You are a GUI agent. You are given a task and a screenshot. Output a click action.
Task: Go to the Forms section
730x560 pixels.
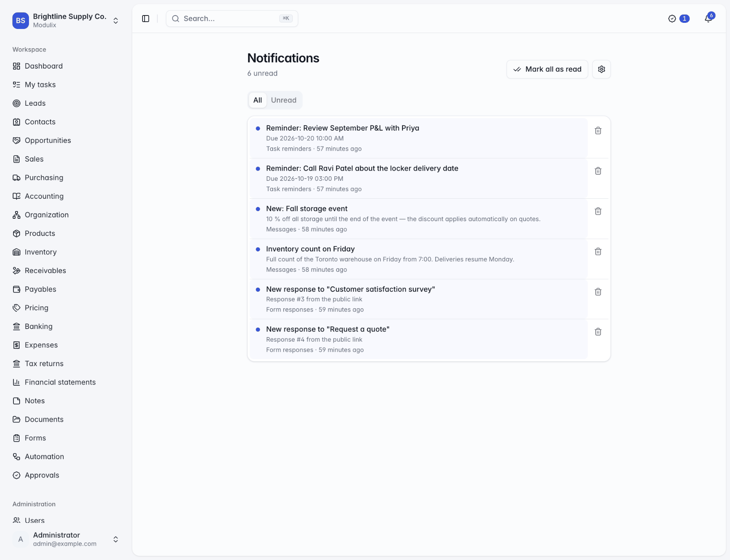(65, 438)
